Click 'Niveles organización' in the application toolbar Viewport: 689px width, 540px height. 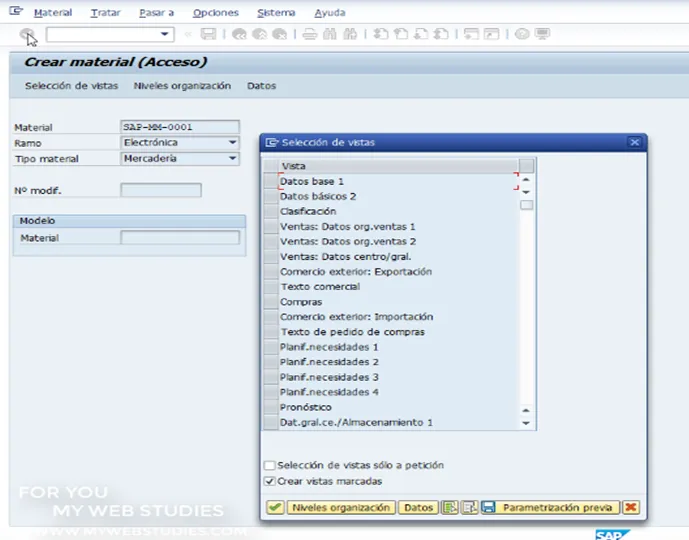coord(182,86)
